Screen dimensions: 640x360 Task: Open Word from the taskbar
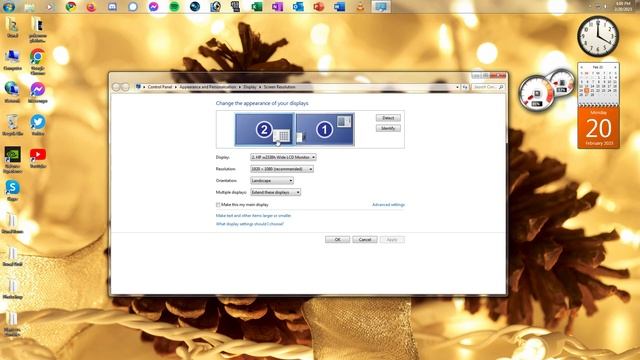(x=340, y=7)
